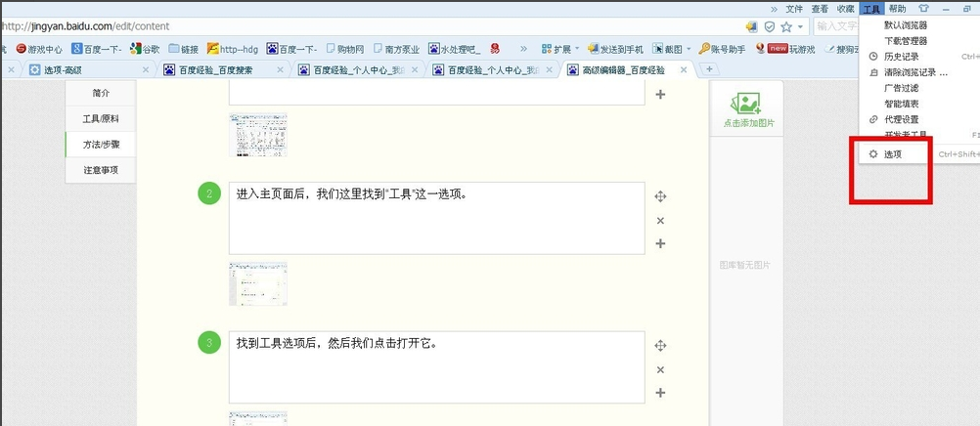Delete step 3 with its X icon
The width and height of the screenshot is (980, 426).
point(660,369)
